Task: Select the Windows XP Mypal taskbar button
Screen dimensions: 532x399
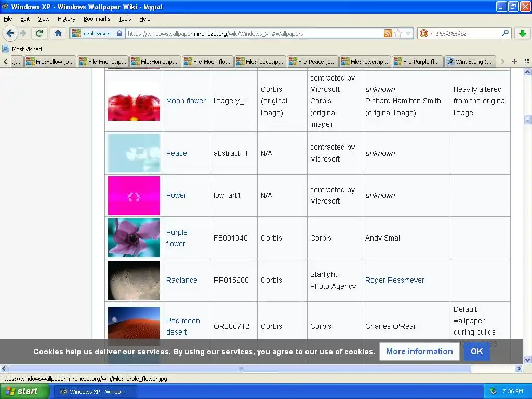Action: [95, 392]
